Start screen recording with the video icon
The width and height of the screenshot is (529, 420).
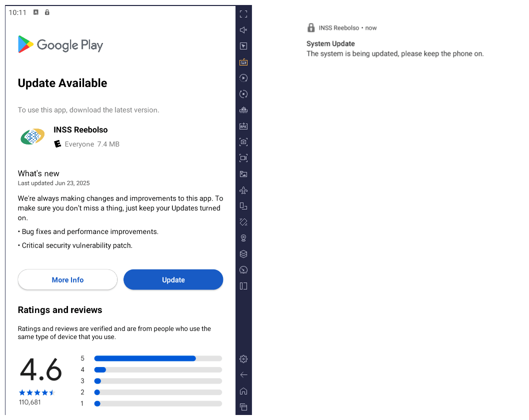pyautogui.click(x=243, y=158)
